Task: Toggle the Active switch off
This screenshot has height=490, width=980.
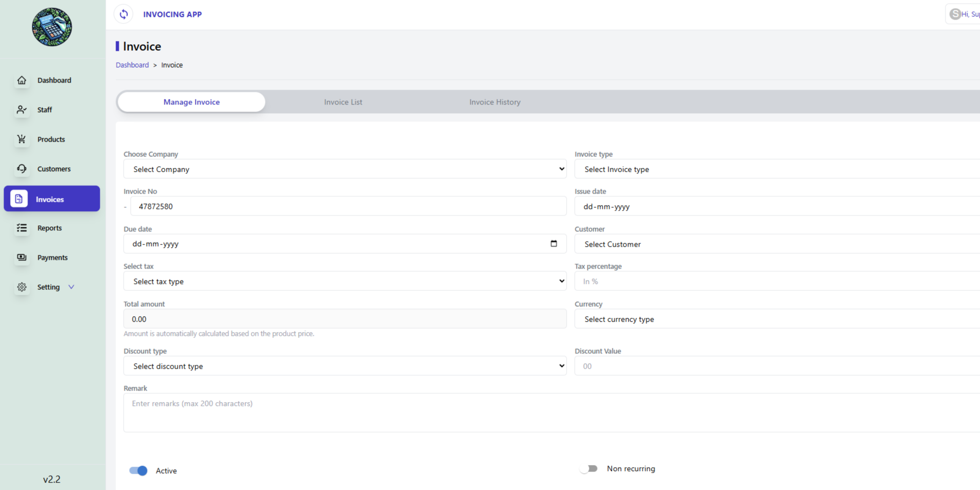Action: coord(138,470)
